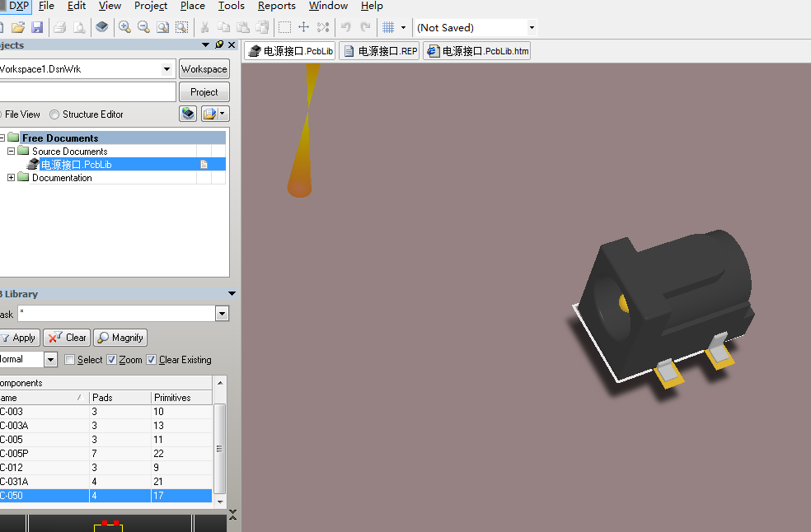The height and width of the screenshot is (532, 811).
Task: Sort by the Pads column header
Action: click(x=120, y=398)
